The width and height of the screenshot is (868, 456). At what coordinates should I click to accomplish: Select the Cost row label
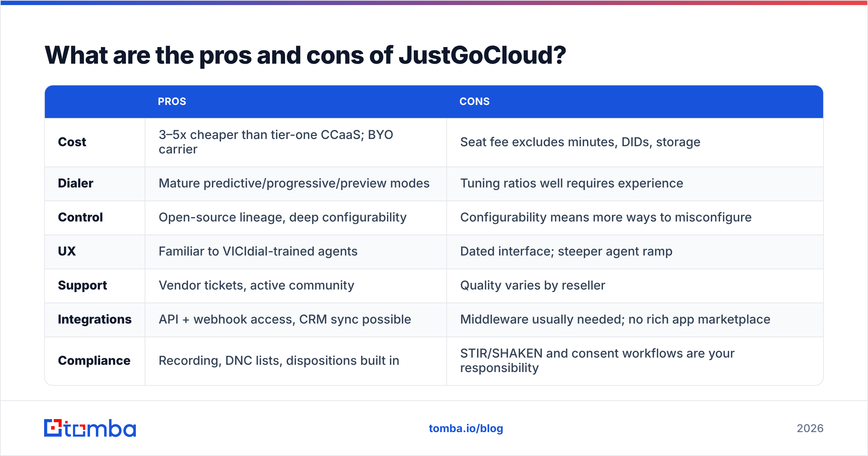click(72, 142)
